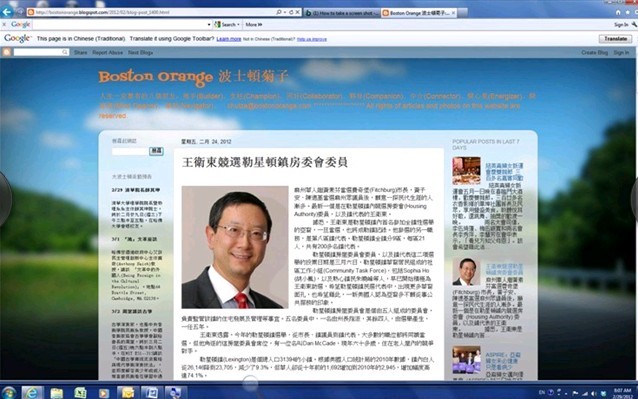Click the volume speaker tray icon
Screen dimensions: 638x399
(x=594, y=393)
